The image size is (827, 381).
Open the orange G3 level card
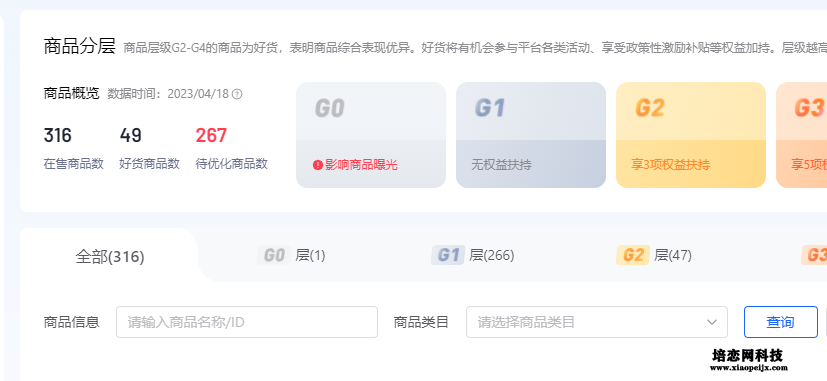[802, 135]
